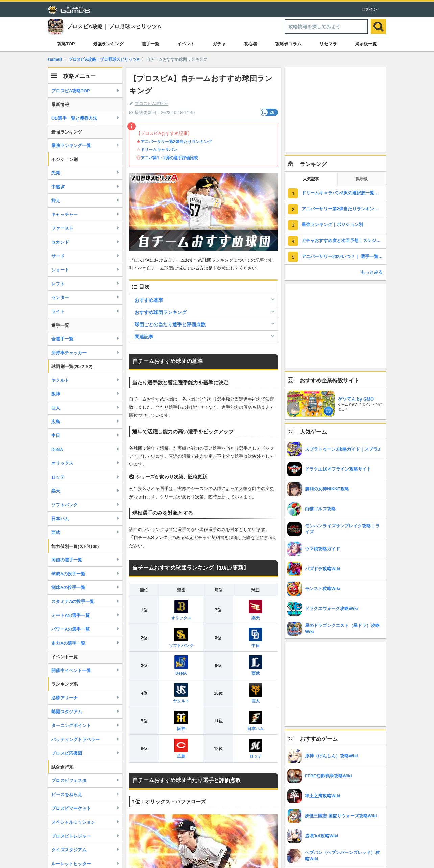Click the Rakuten team logo in ranking table
Screen dimensions: 434x868
pos(256,607)
